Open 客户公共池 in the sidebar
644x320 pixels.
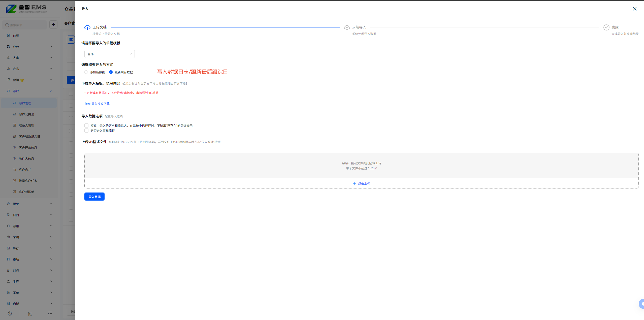click(26, 114)
